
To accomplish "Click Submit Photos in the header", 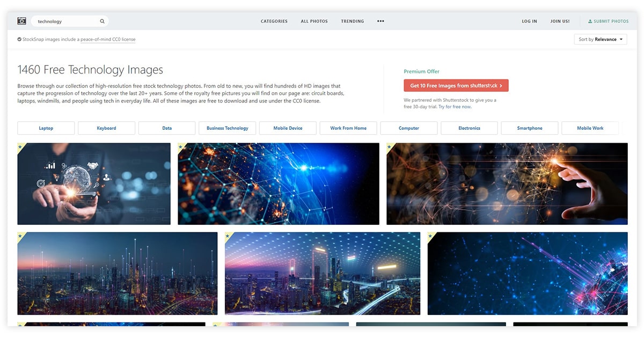I will point(608,21).
